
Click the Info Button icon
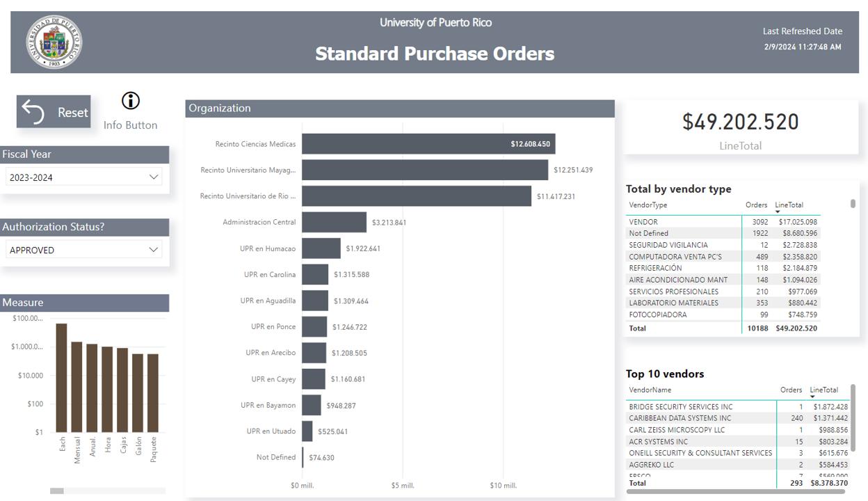[x=130, y=102]
